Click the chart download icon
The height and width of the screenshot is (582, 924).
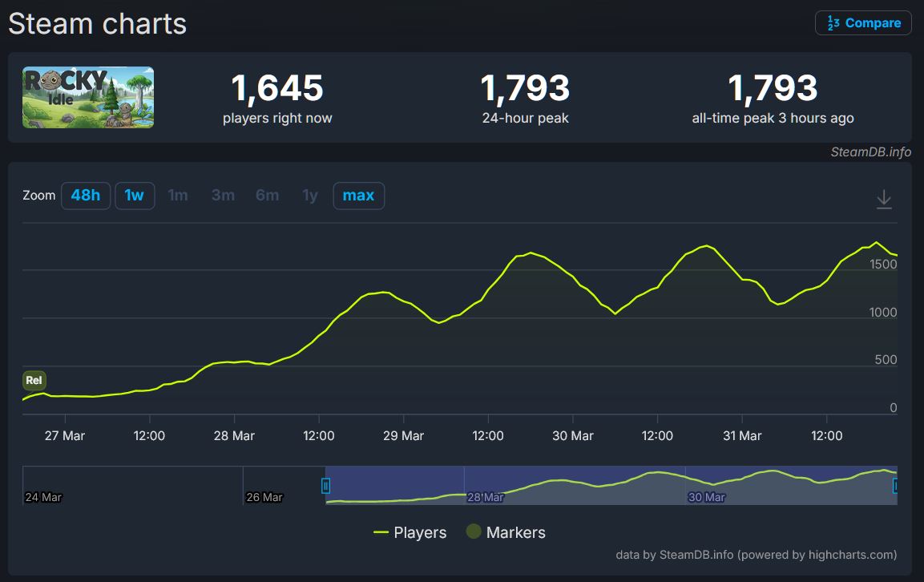point(884,200)
